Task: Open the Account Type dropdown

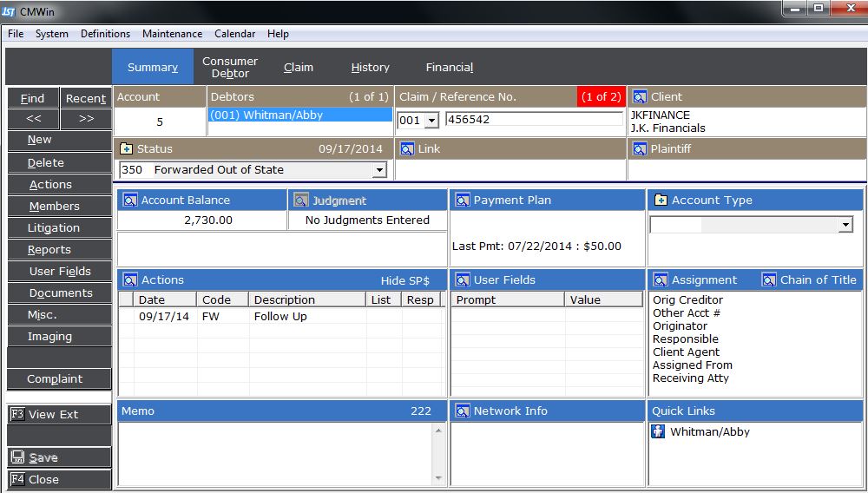Action: pyautogui.click(x=845, y=226)
